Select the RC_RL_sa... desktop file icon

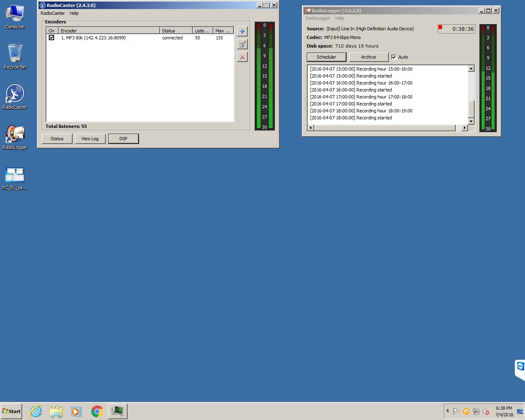pos(15,178)
